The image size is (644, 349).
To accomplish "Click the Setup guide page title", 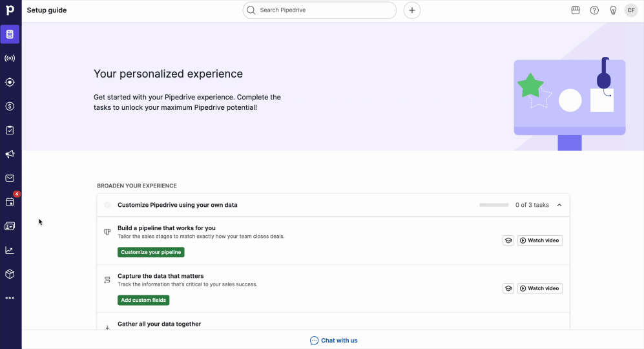I will pos(47,10).
